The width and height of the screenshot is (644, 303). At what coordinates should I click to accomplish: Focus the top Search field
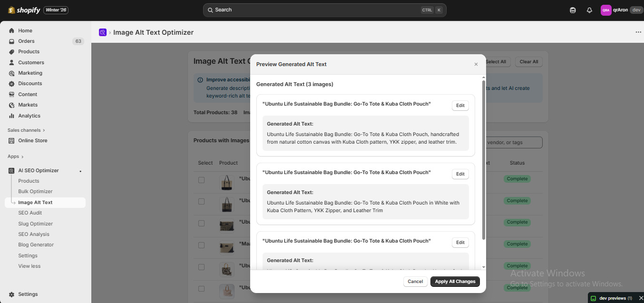pos(325,10)
